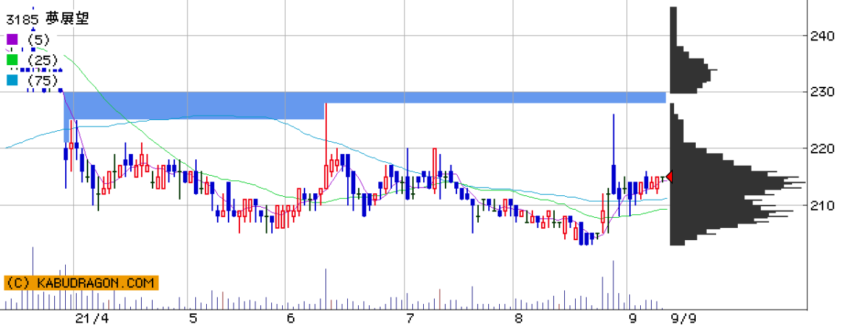
Task: Click the 230 price axis label
Action: [x=825, y=92]
